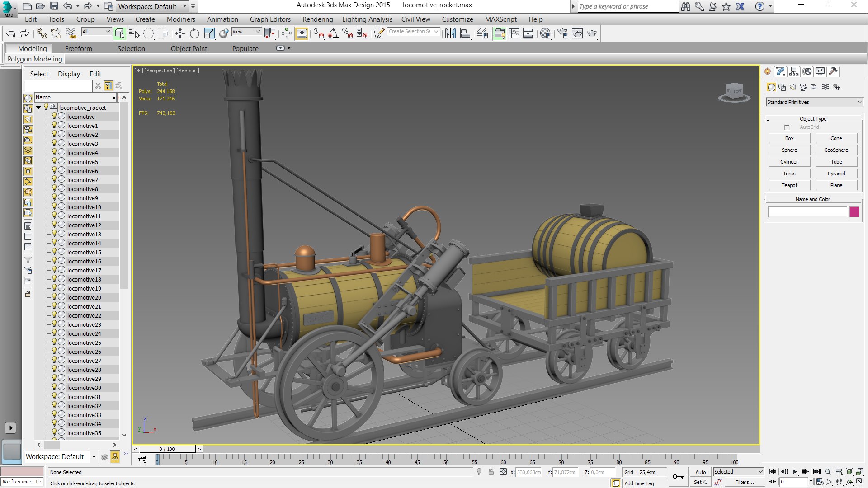Toggle Auto Key animation mode
Viewport: 868px width, 488px height.
click(701, 472)
